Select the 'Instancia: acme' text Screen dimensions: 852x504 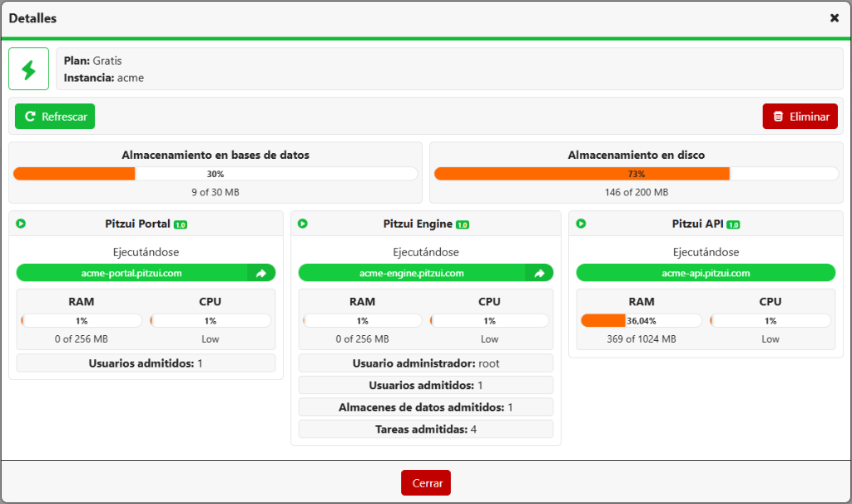click(104, 77)
